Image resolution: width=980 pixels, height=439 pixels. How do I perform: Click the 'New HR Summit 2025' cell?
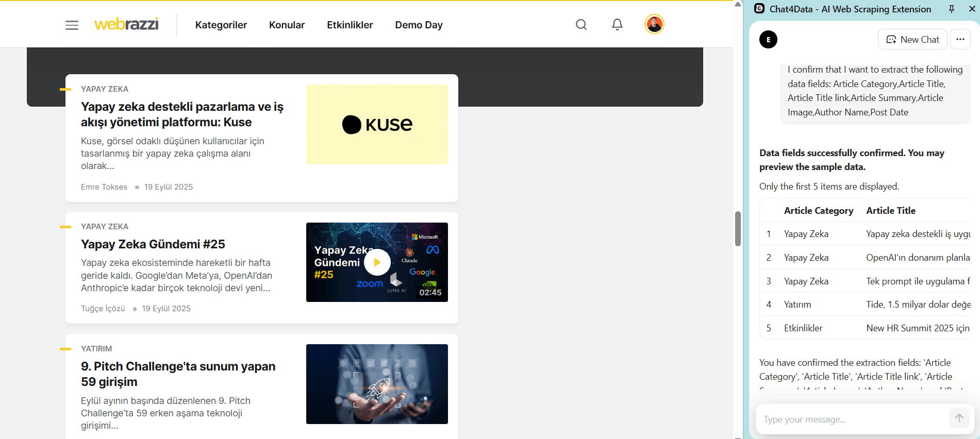[x=918, y=328]
